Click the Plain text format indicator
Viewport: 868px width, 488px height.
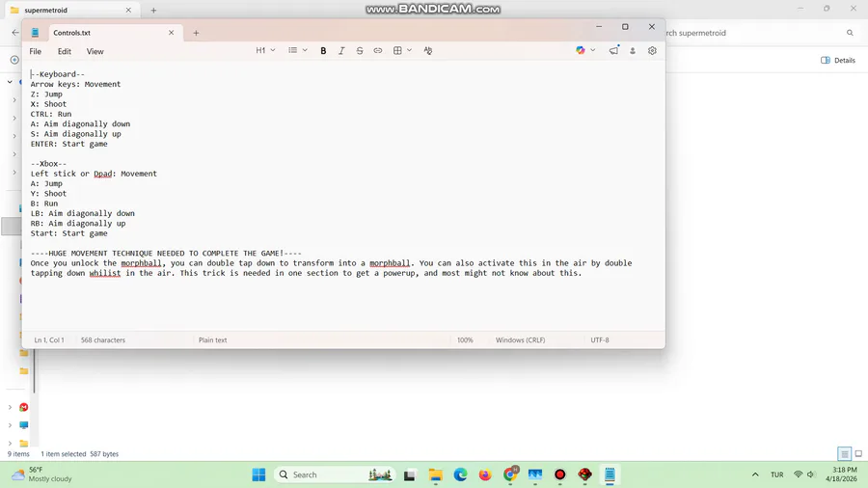click(212, 340)
